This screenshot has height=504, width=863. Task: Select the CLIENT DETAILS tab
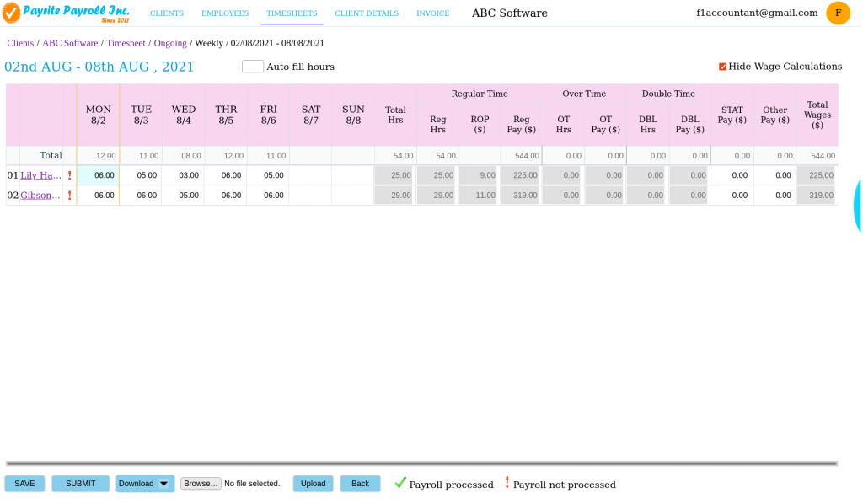click(367, 13)
